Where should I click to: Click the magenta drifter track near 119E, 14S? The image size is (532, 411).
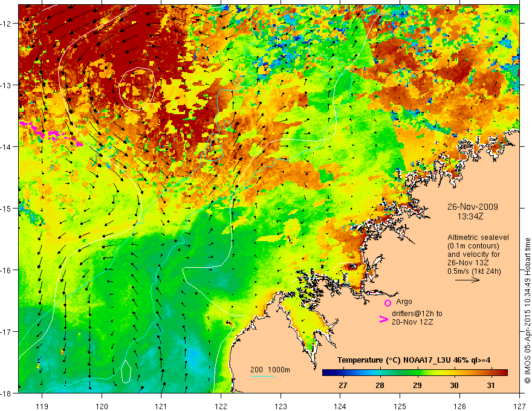51,134
